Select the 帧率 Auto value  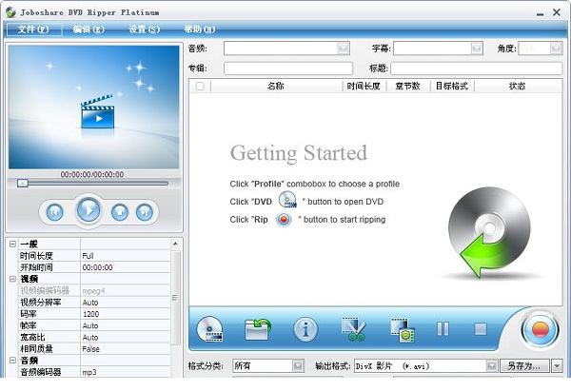tap(125, 325)
